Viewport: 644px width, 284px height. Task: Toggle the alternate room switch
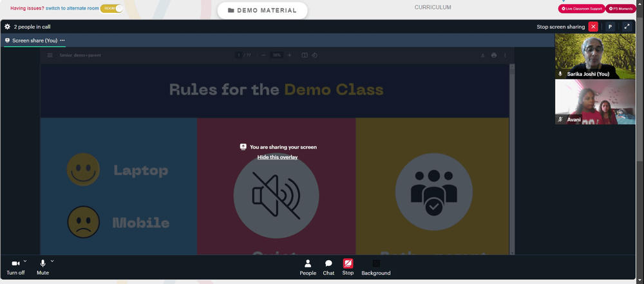[111, 8]
